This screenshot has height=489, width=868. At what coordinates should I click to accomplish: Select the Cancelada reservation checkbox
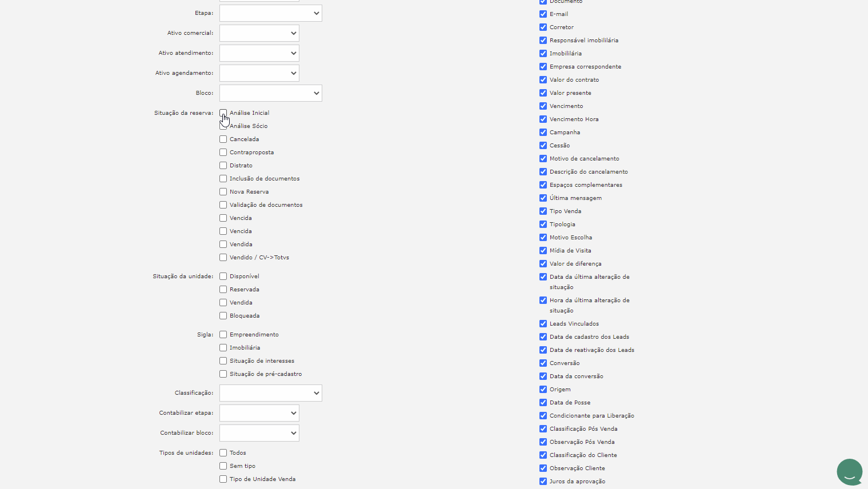(x=223, y=139)
